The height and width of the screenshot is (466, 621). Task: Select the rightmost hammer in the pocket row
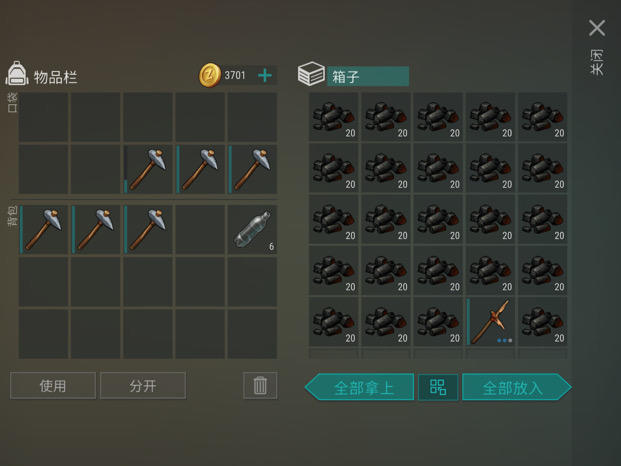(252, 169)
